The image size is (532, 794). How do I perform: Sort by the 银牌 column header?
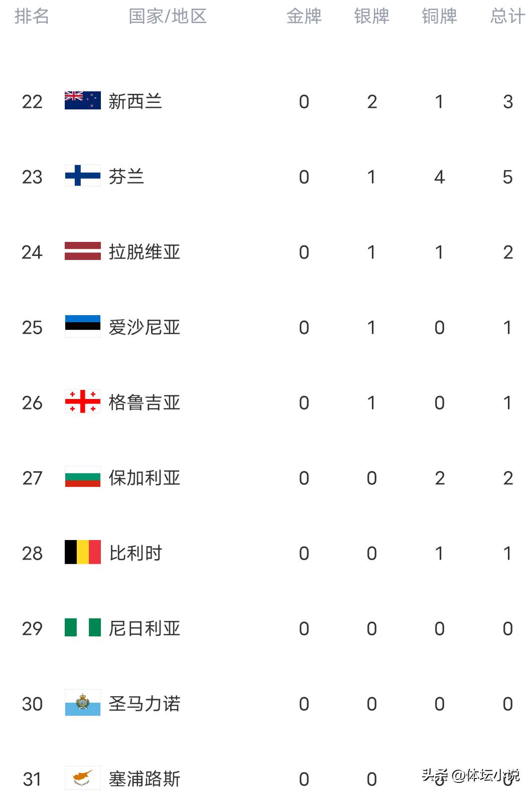point(371,16)
